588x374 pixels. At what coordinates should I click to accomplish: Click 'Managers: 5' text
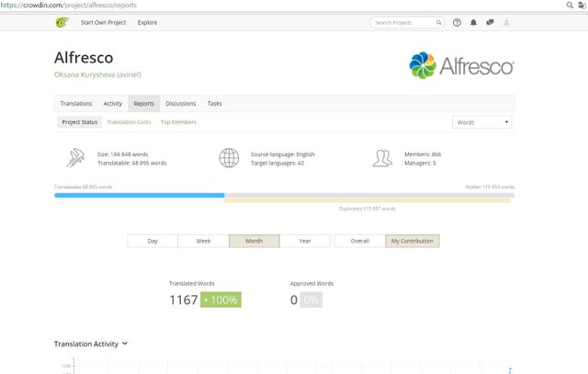click(420, 164)
